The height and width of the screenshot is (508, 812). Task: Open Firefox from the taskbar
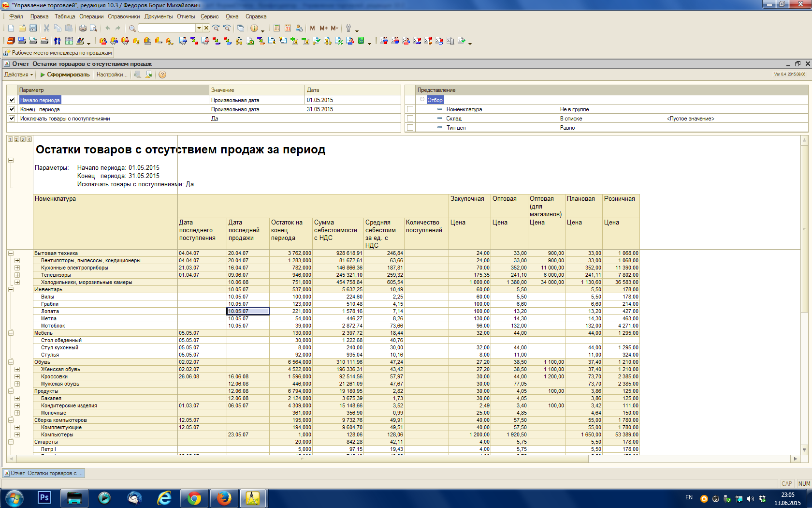[x=224, y=497]
